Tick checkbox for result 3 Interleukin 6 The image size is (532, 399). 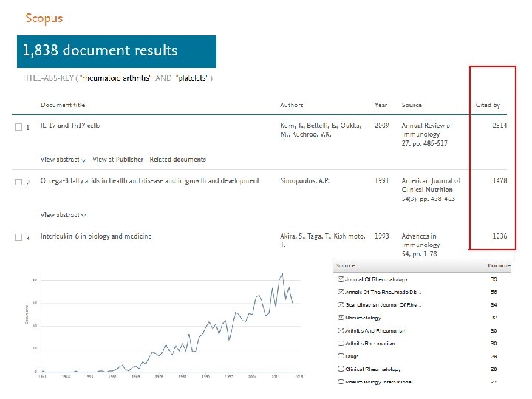(18, 237)
